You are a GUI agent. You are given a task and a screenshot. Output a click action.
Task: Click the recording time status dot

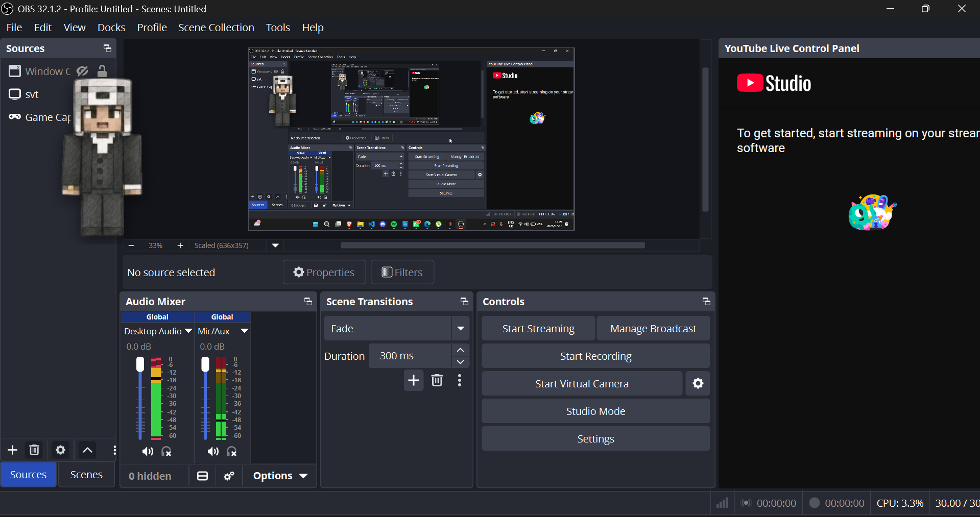coord(815,503)
